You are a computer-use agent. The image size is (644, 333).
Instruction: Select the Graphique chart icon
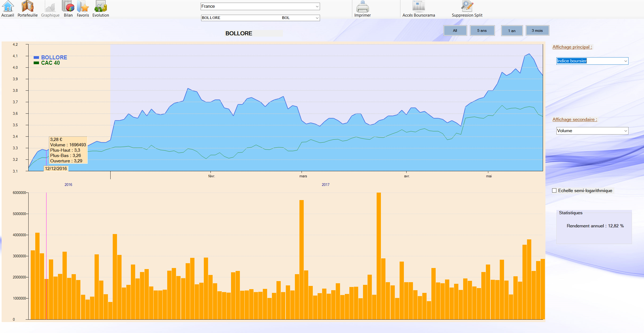point(50,6)
